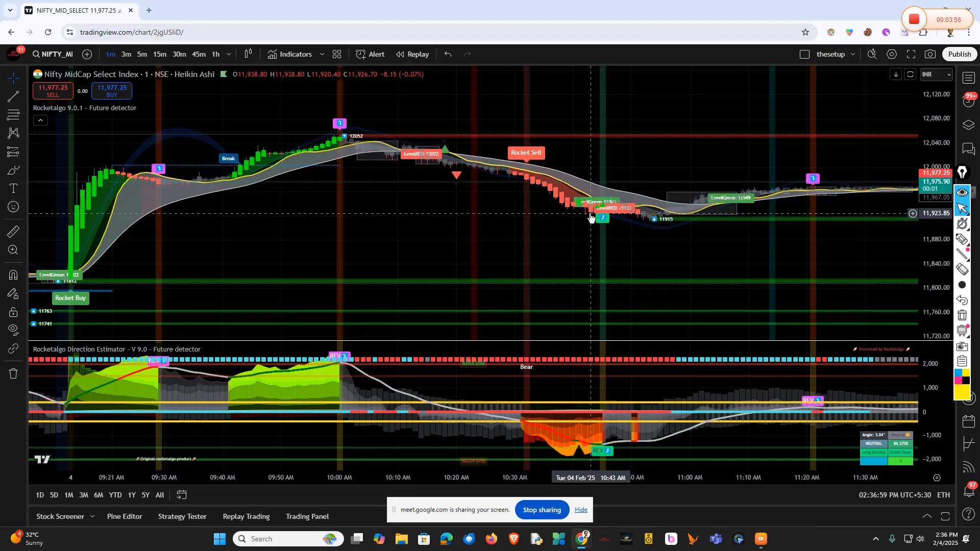Open the Alert creation dialog
This screenshot has width=980, height=551.
pos(370,54)
